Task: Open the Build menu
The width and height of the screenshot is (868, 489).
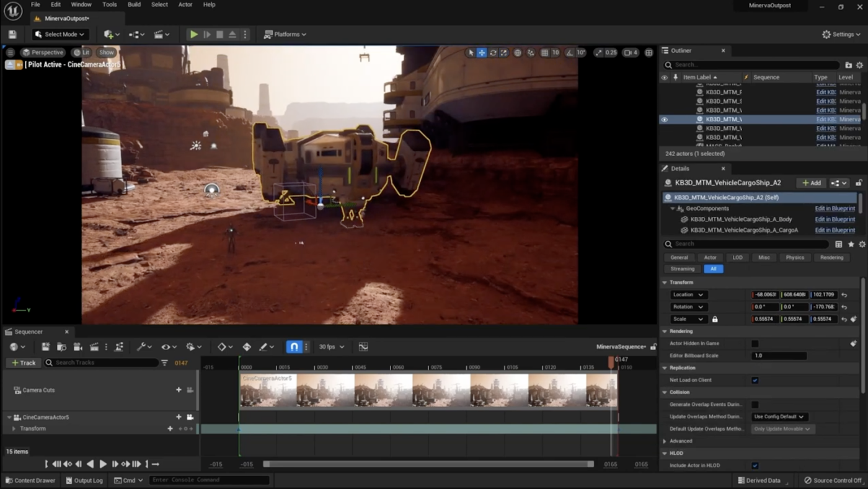Action: pyautogui.click(x=134, y=4)
